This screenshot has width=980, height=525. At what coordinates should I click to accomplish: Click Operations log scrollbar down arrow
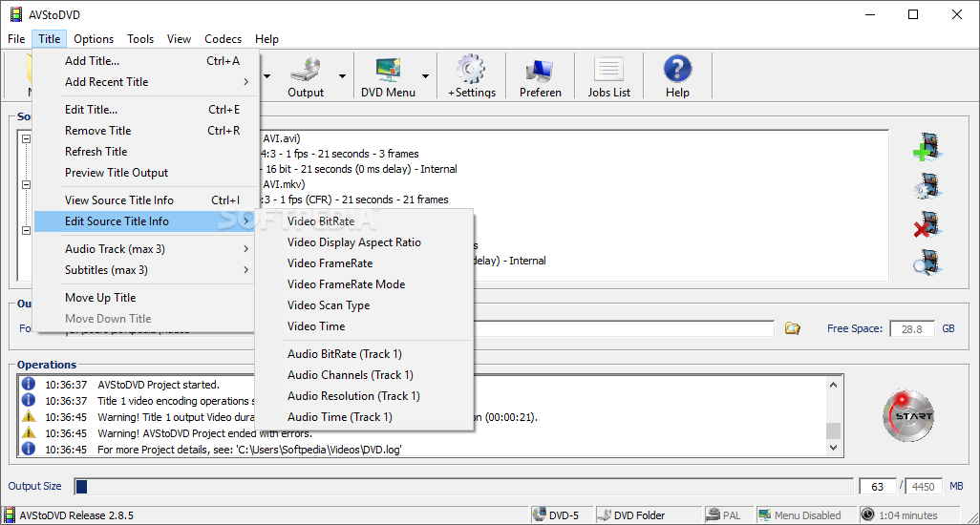(833, 448)
